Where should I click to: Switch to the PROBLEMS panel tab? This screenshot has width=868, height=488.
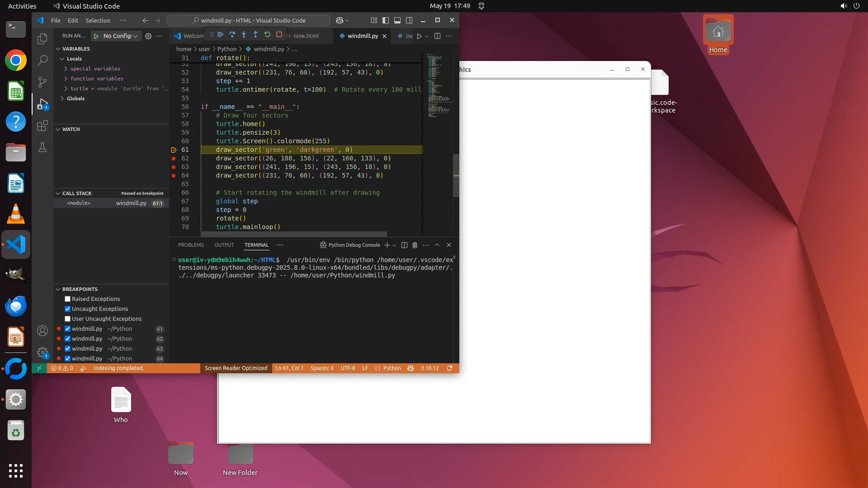click(x=191, y=245)
